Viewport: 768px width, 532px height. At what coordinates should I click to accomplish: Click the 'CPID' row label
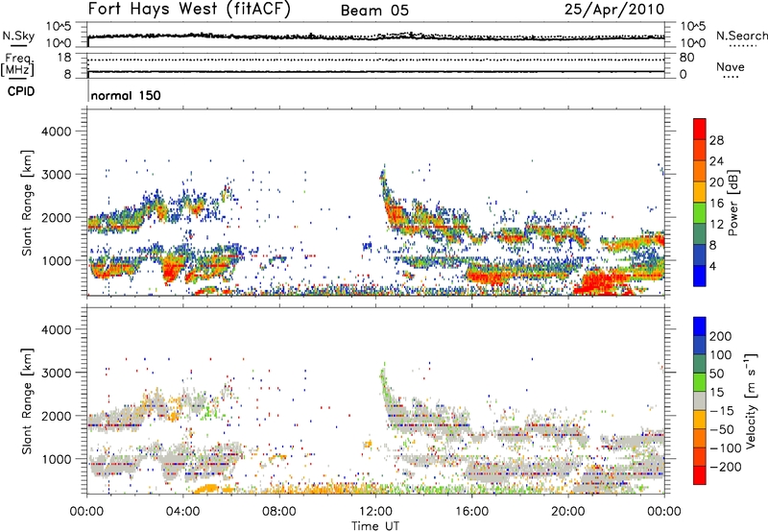point(21,91)
